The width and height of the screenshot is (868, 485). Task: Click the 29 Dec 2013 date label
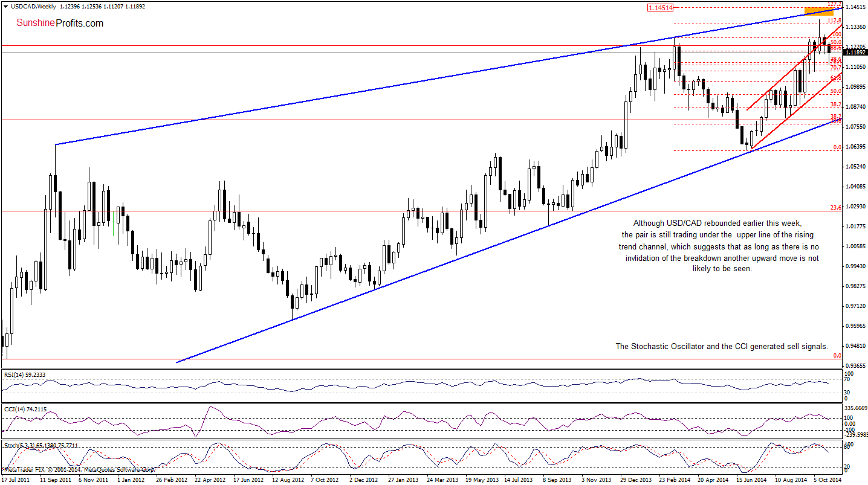pos(636,479)
